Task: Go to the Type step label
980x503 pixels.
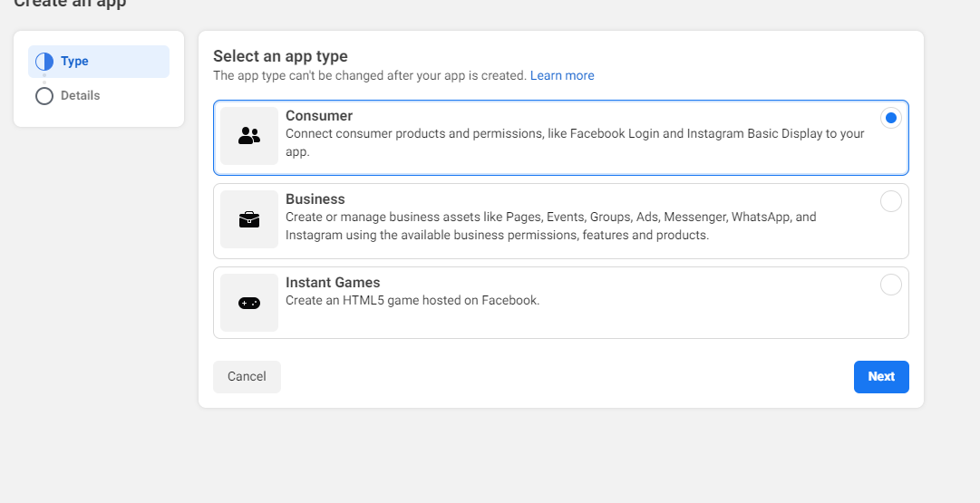Action: pyautogui.click(x=74, y=62)
